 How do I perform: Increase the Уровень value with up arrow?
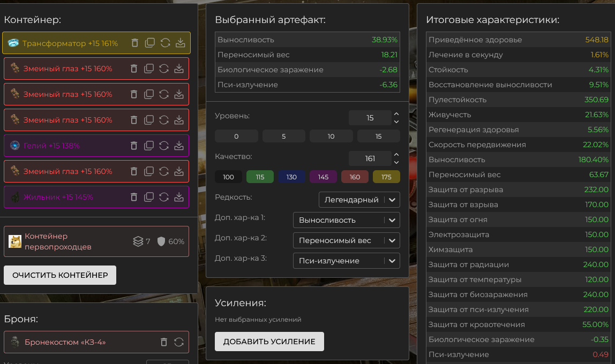[x=396, y=114]
